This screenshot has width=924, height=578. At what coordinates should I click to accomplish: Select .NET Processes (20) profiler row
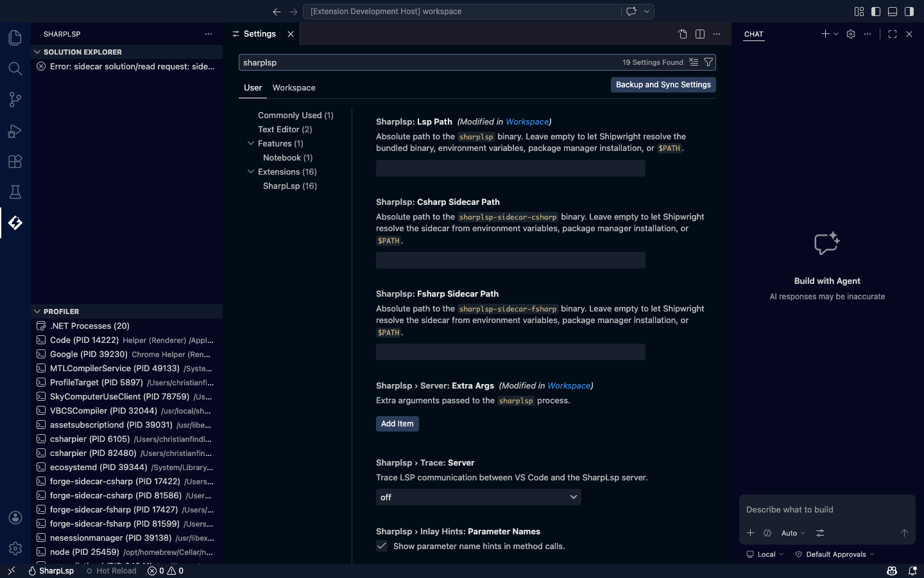click(127, 326)
